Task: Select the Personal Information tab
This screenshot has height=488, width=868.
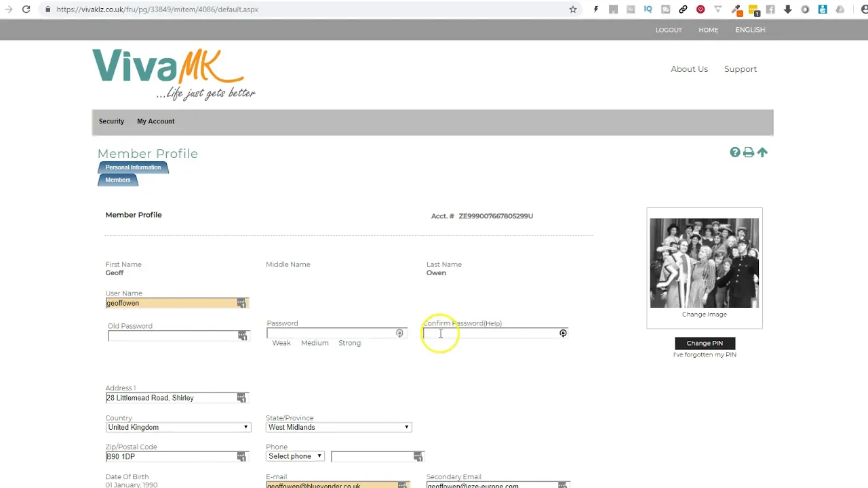Action: tap(133, 167)
